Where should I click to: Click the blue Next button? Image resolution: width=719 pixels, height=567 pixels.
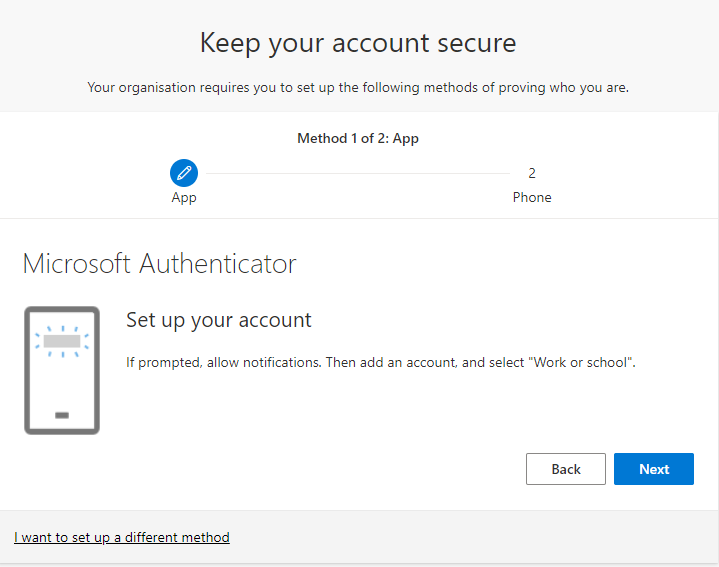(x=653, y=469)
